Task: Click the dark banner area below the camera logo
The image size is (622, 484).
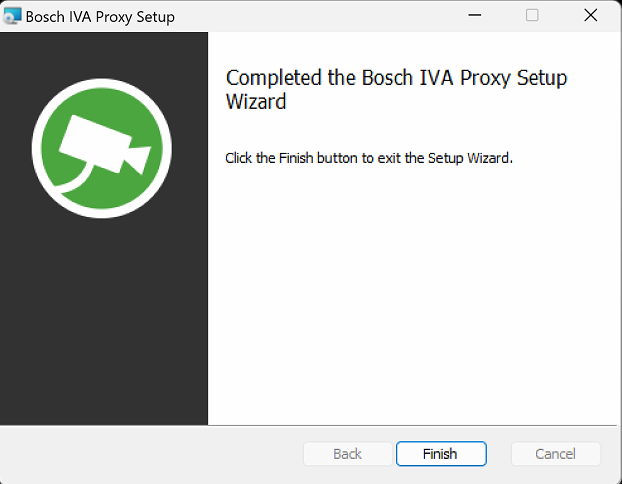Action: point(104,320)
